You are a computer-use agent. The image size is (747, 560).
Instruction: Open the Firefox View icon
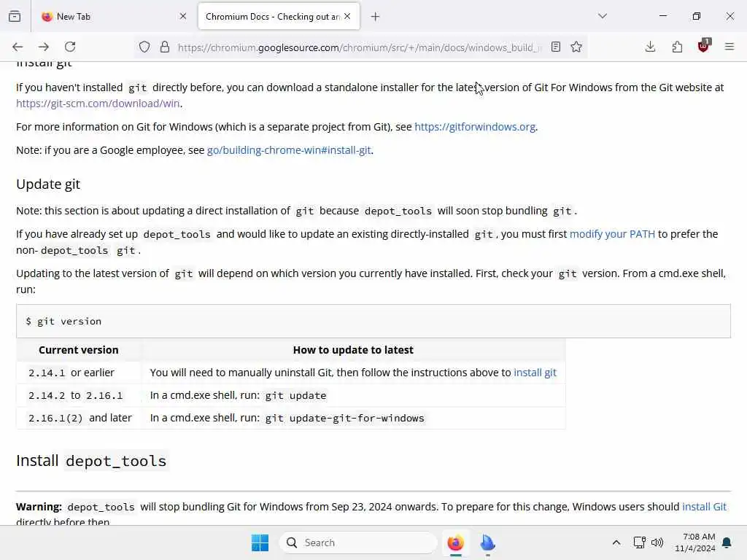(15, 17)
